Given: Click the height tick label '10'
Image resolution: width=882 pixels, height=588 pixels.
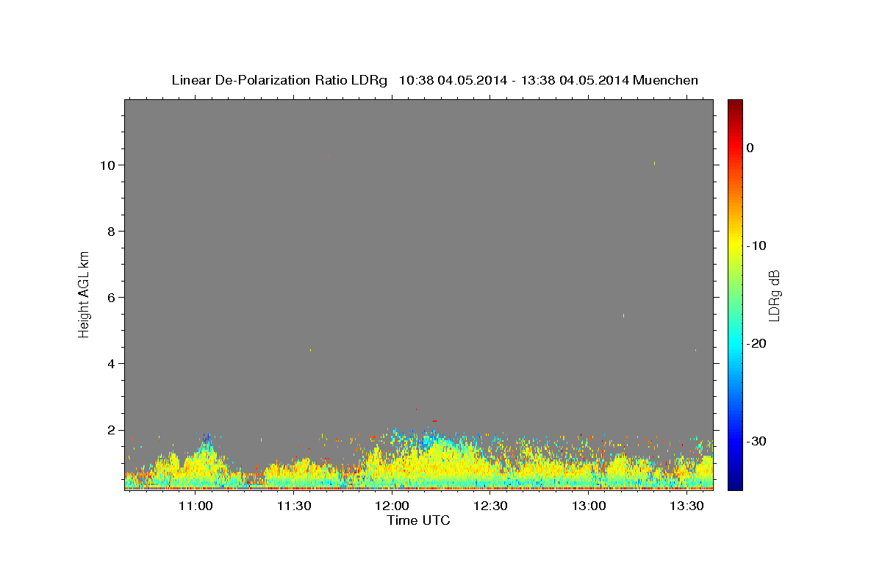Looking at the screenshot, I should click(107, 165).
